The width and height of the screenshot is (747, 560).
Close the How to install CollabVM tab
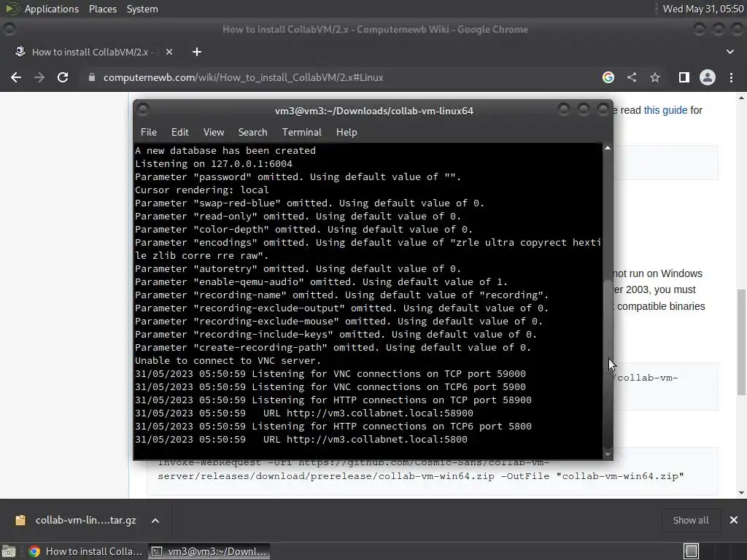tap(169, 52)
